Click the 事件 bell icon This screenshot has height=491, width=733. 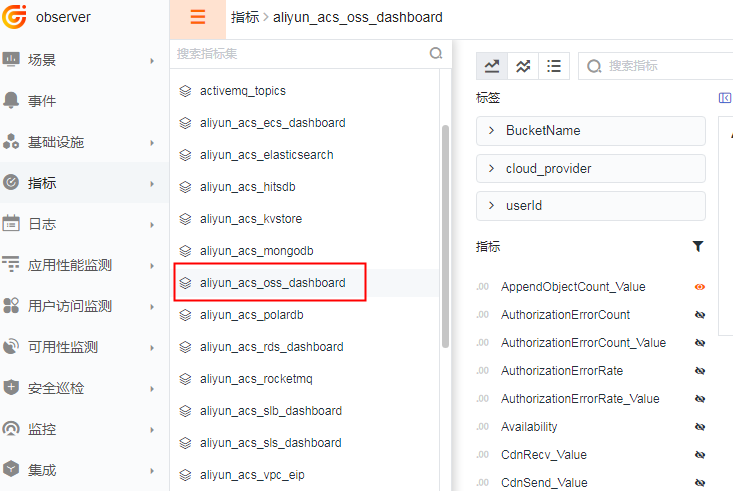click(x=11, y=101)
